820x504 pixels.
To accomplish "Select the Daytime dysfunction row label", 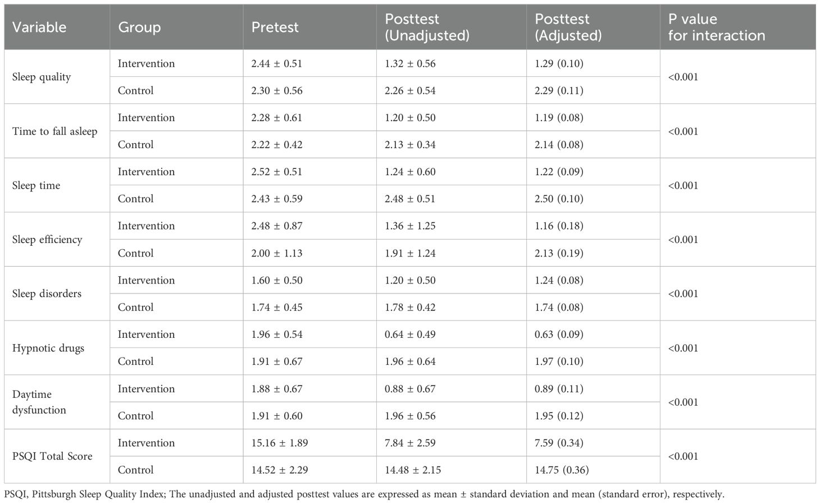I will 39,402.
